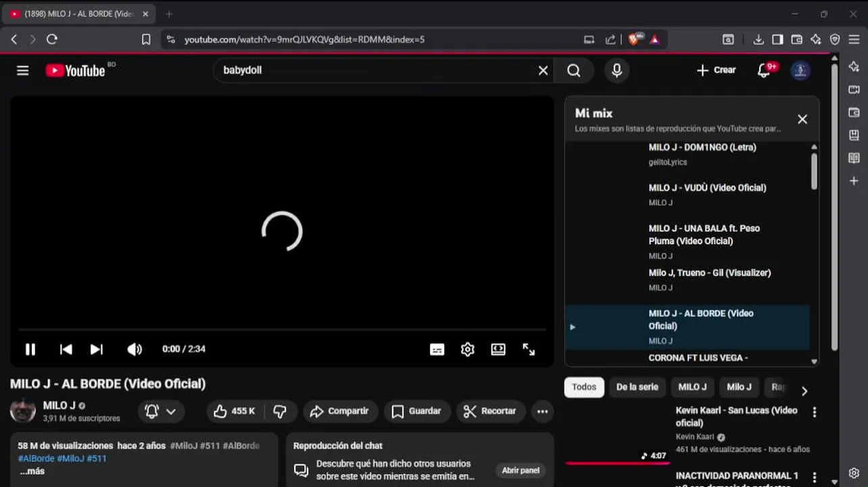The width and height of the screenshot is (868, 487).
Task: Open MILO J channel avatar
Action: coord(23,411)
